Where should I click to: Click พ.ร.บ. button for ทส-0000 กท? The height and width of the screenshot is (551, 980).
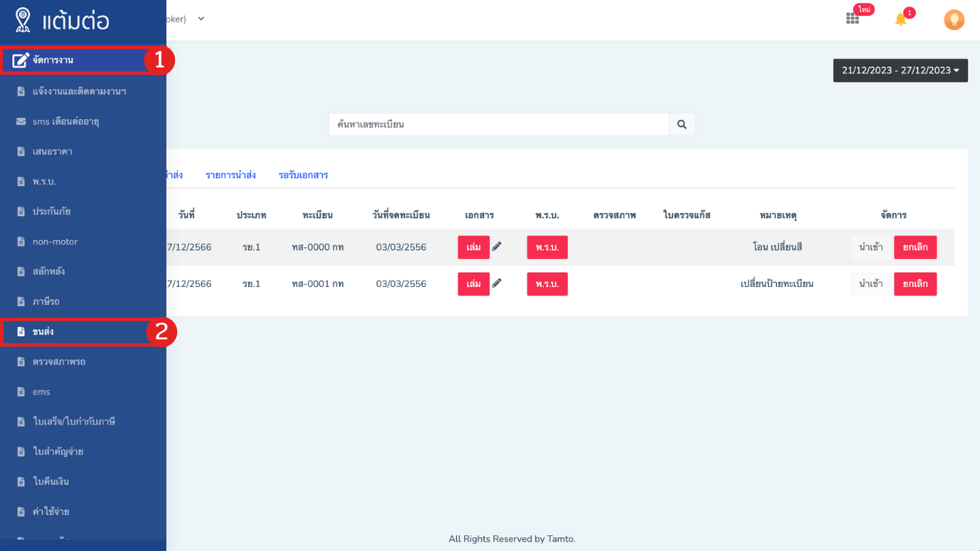tap(547, 248)
